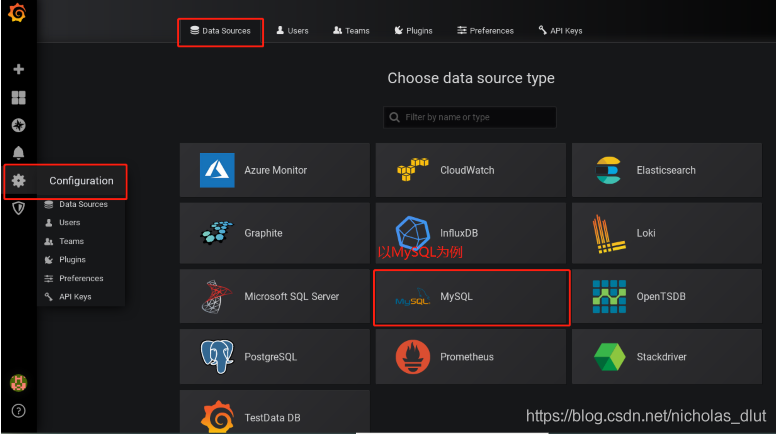
Task: Choose OpenTSDB data source label
Action: click(x=661, y=296)
